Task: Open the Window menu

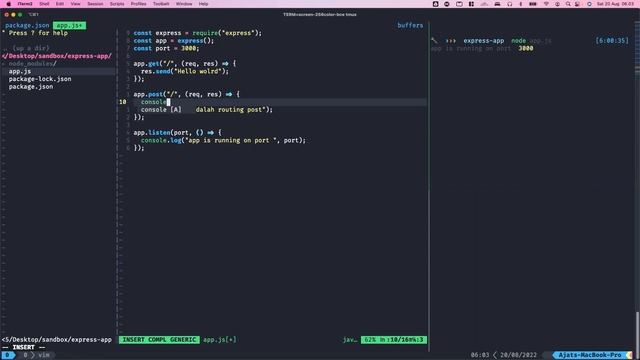Action: tap(184, 4)
